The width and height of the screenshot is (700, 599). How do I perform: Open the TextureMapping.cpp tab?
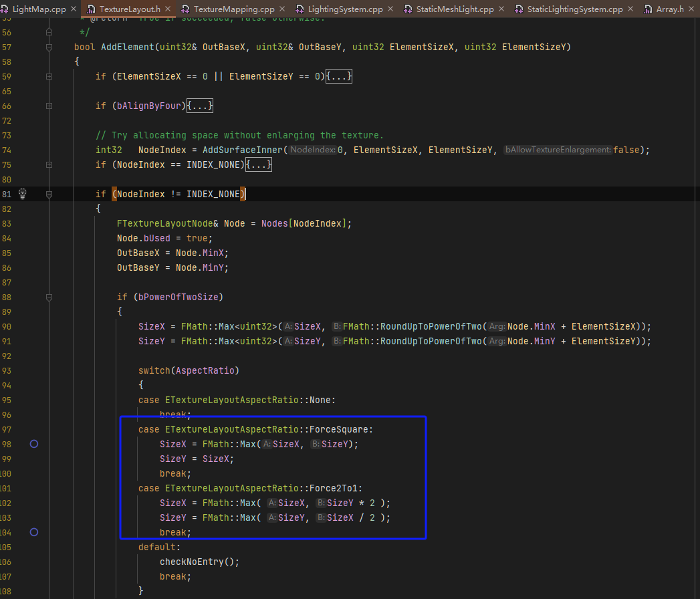(x=234, y=9)
